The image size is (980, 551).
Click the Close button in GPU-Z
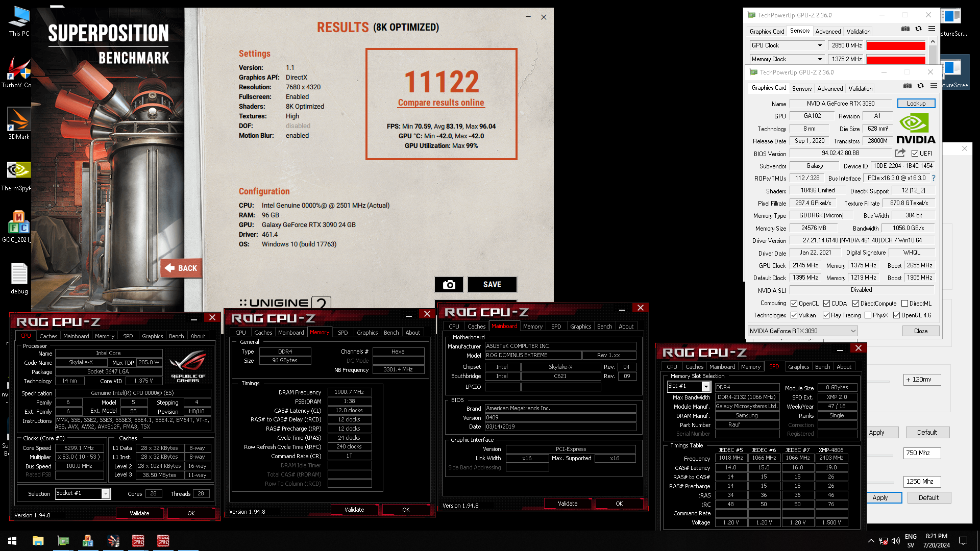920,331
